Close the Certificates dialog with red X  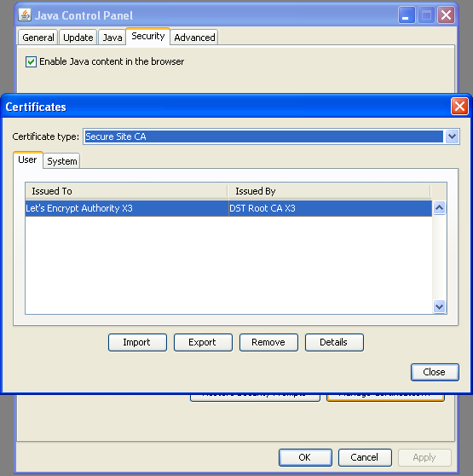[459, 107]
